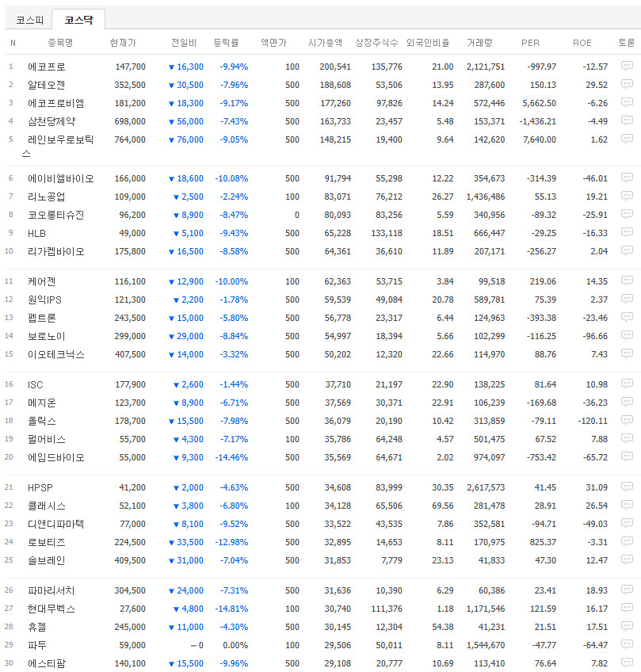Screen dimensions: 641x672
Task: Open the 레인보우로보틱스 stock link
Action: pos(58,146)
